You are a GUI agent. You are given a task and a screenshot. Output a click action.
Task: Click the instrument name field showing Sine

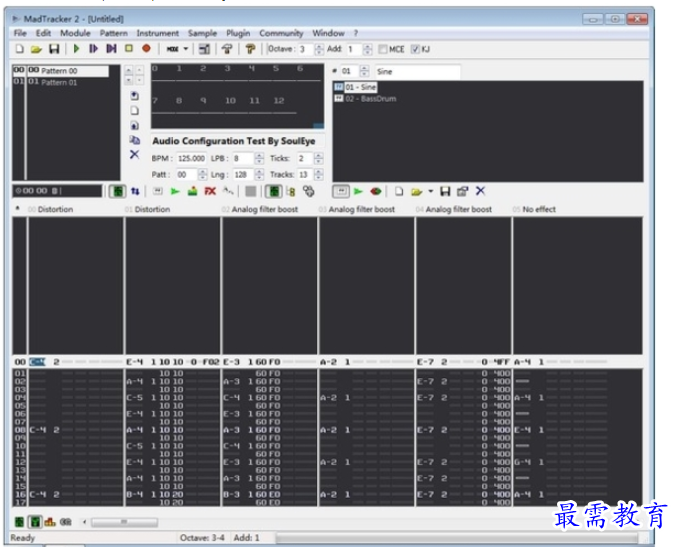(417, 72)
